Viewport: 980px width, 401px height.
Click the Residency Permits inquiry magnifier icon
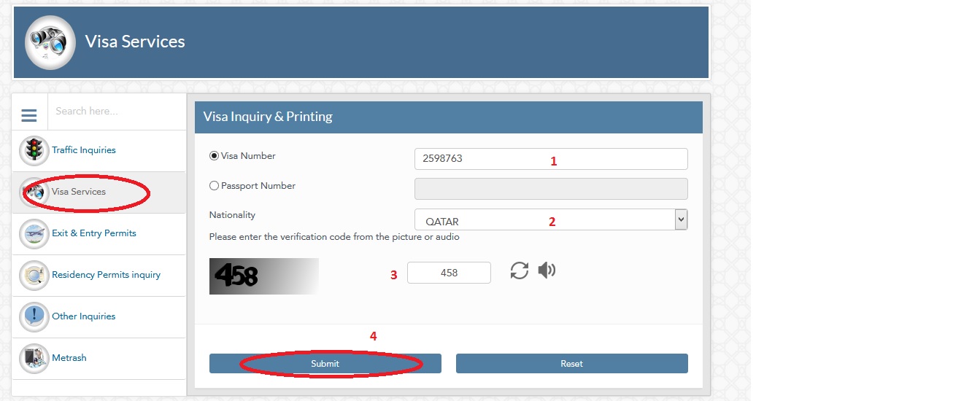[x=34, y=276]
